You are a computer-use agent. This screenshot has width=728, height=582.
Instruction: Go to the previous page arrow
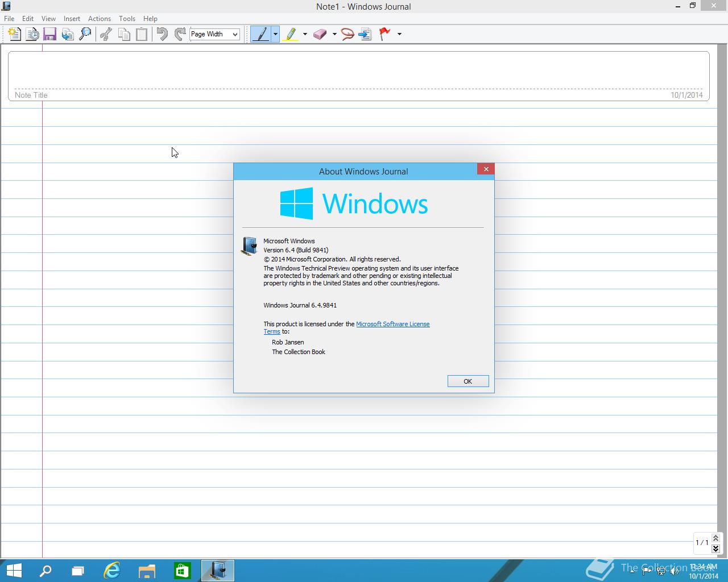click(x=715, y=538)
